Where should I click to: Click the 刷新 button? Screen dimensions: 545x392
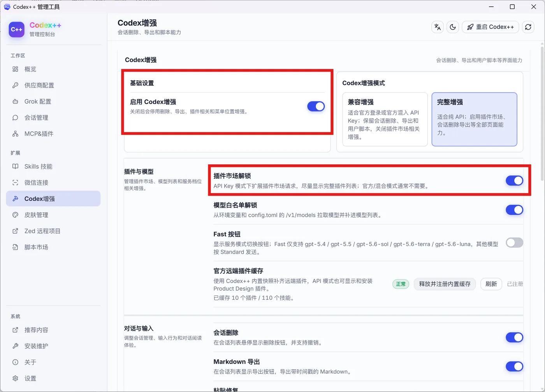pos(491,284)
